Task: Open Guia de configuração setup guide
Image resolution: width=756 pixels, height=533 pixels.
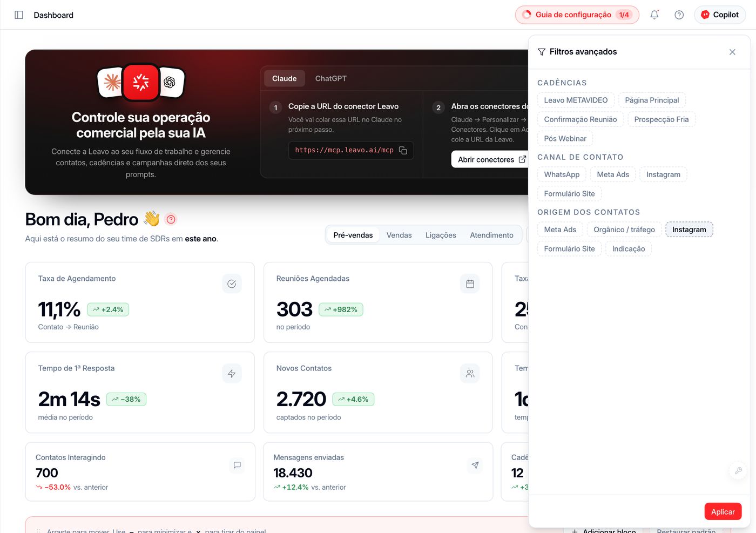Action: [x=577, y=15]
